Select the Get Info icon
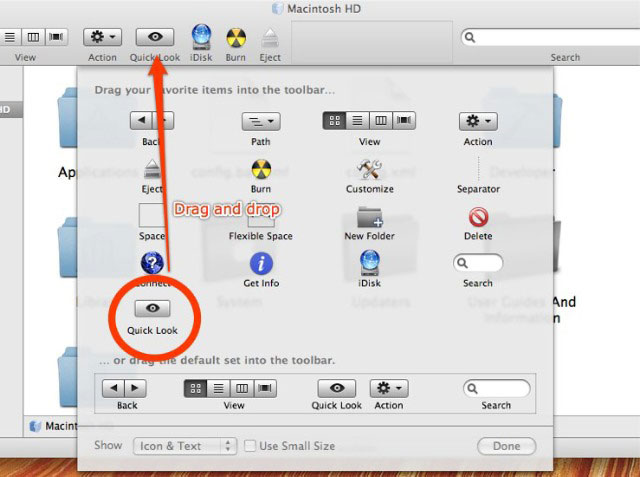Image resolution: width=640 pixels, height=477 pixels. coord(261,263)
